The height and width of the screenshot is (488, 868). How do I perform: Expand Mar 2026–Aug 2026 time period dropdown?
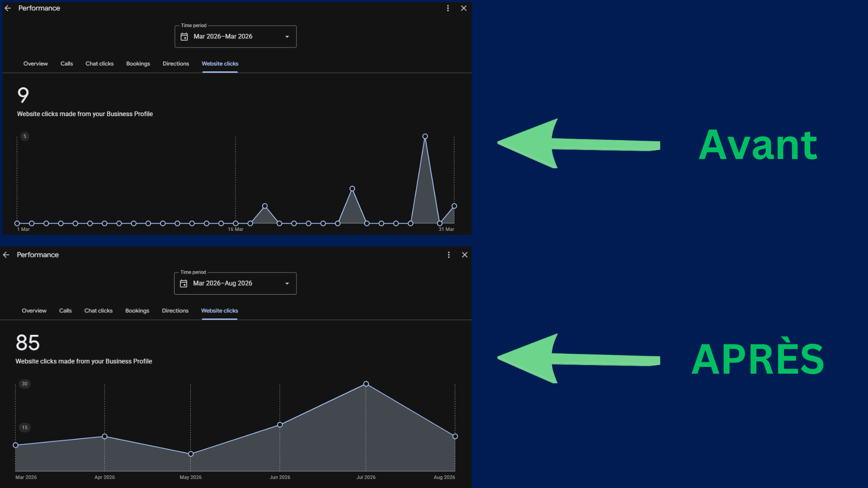pos(235,283)
